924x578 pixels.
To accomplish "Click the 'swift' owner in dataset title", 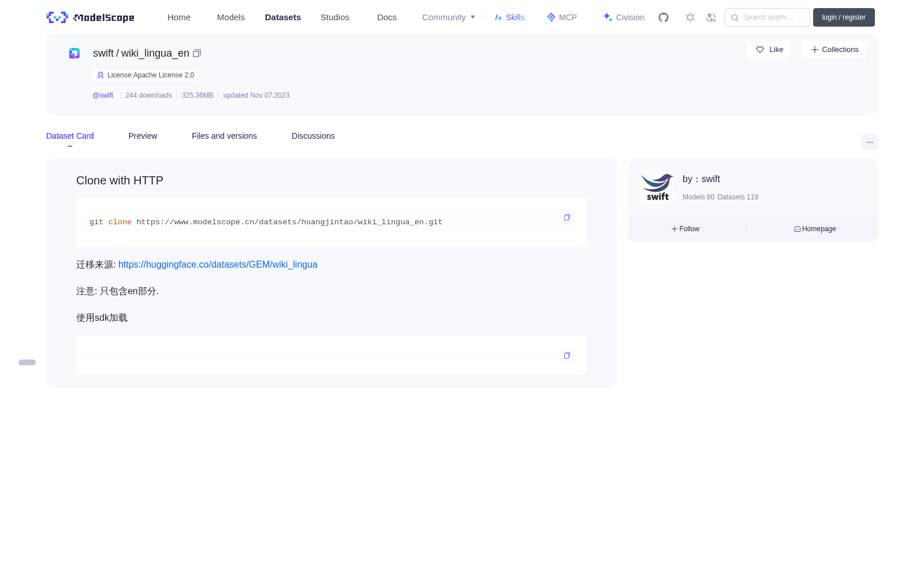I will pos(103,53).
